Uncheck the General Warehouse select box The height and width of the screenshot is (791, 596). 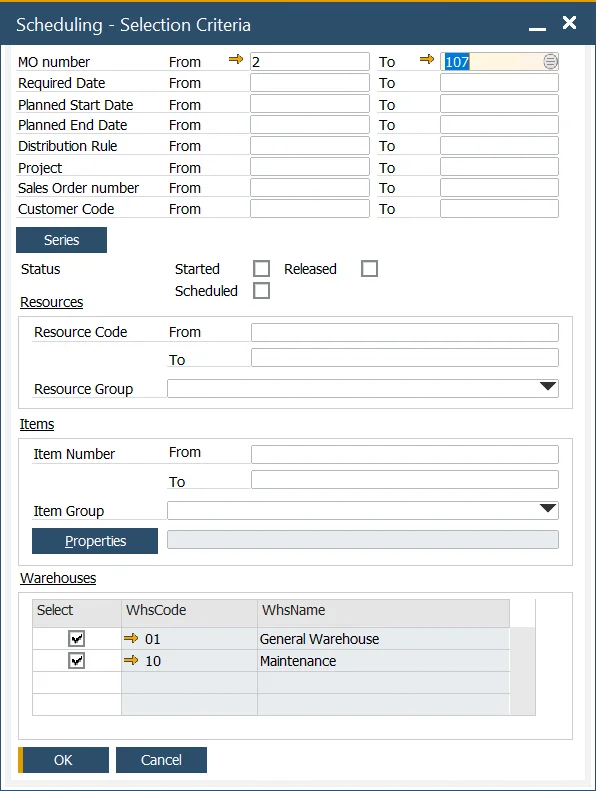coord(76,639)
